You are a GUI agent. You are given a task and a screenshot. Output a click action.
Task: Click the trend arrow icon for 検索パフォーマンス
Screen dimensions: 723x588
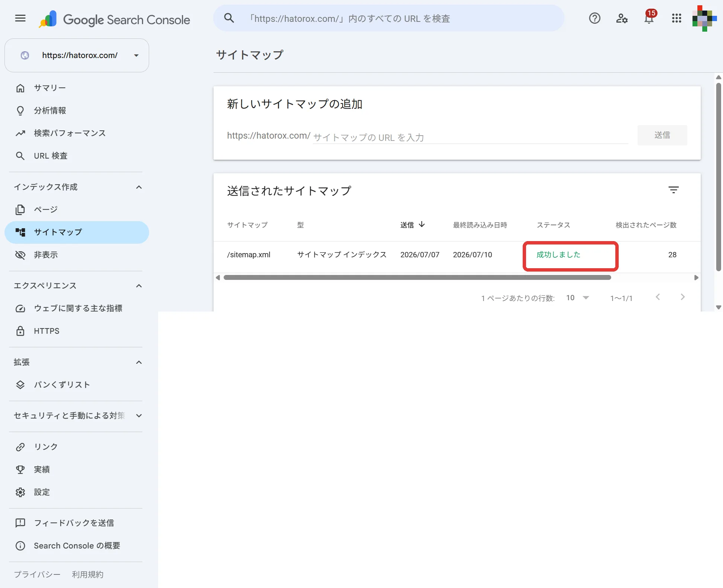[20, 133]
